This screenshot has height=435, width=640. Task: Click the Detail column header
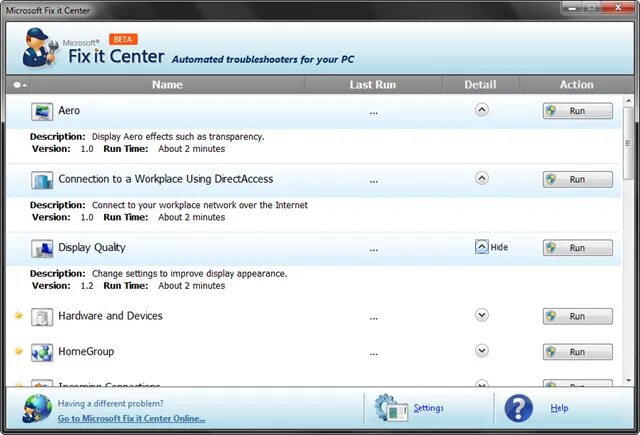pyautogui.click(x=480, y=85)
